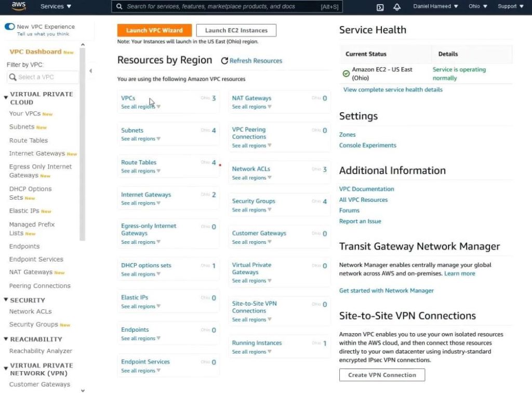This screenshot has height=393, width=532.
Task: Click the Create VPN Connection button
Action: tap(382, 375)
